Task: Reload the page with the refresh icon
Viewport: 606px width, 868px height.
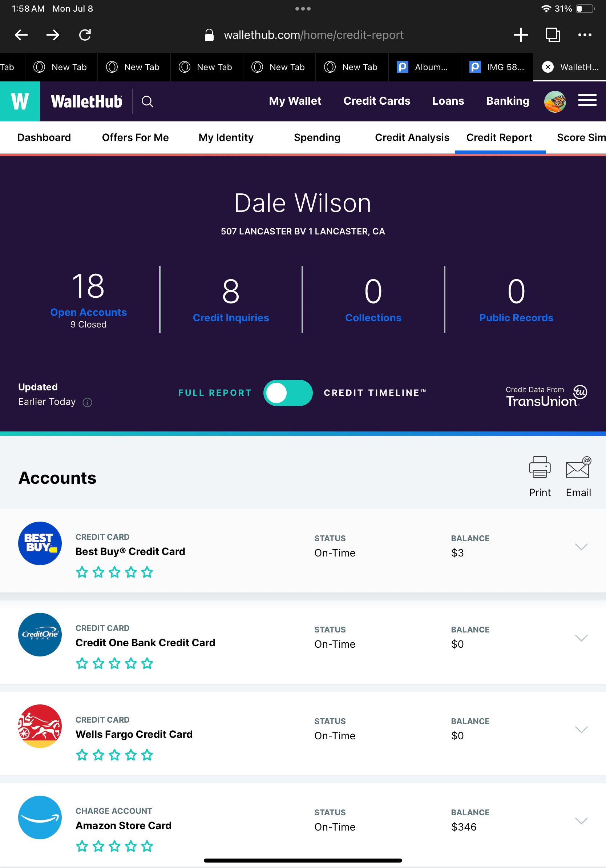Action: pos(85,35)
